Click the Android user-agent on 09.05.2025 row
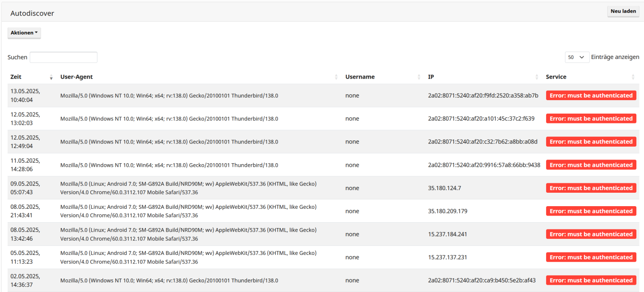Viewport: 644px width, 292px height. pyautogui.click(x=188, y=188)
